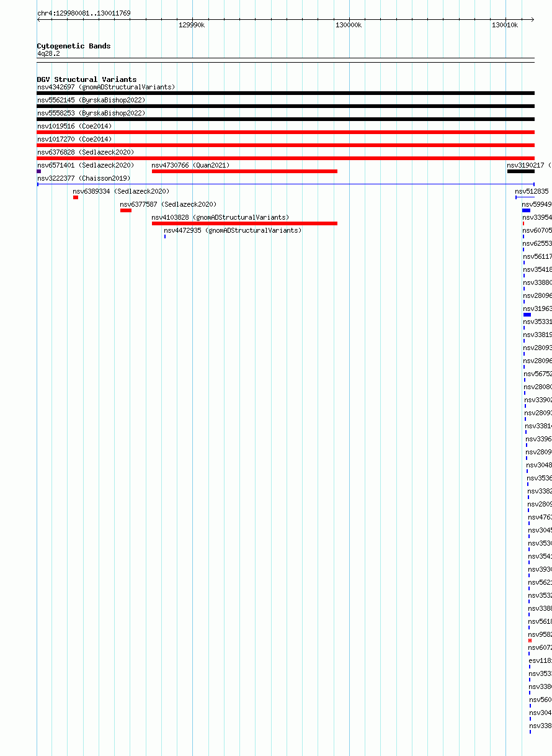Click the nsv3536 variant label
552x756 pixels.
click(x=540, y=478)
